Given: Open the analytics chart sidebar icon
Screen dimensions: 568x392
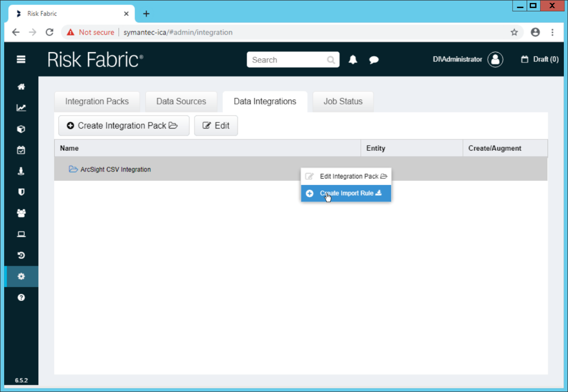Looking at the screenshot, I should pyautogui.click(x=21, y=108).
